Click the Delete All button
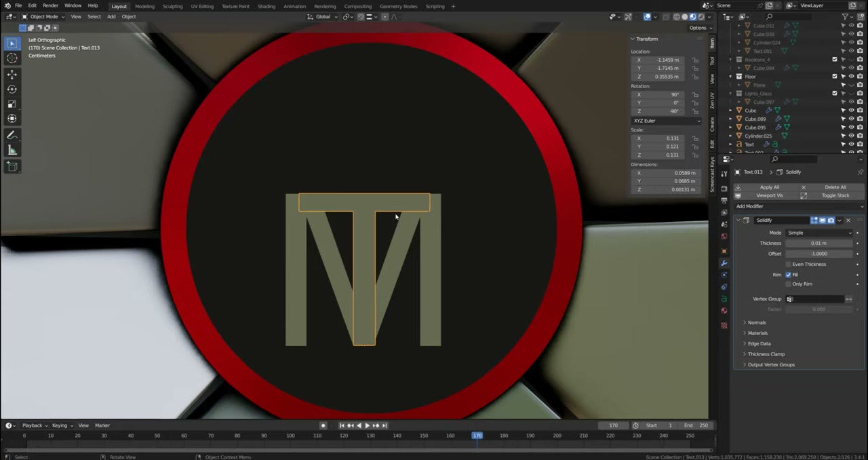 coord(832,187)
